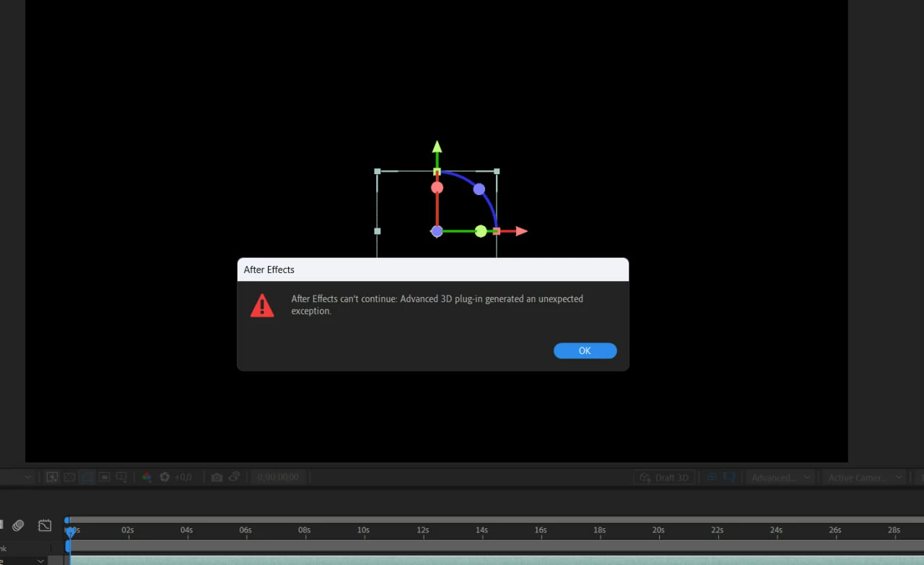Click the yellow-green dot on horizontal axis
This screenshot has height=565, width=924.
coord(481,231)
